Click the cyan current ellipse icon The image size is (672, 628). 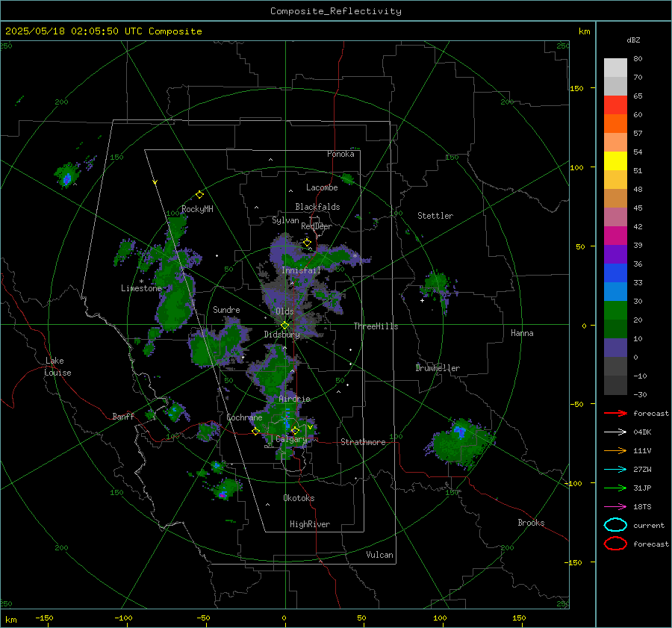(615, 525)
